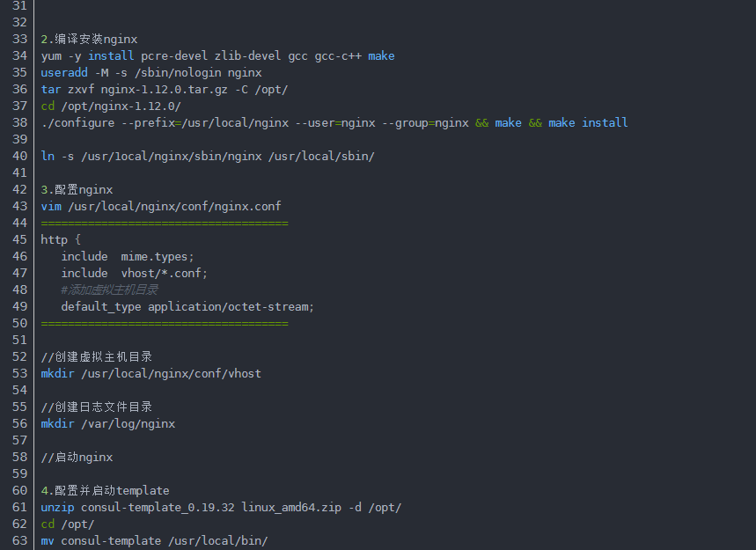Image resolution: width=756 pixels, height=550 pixels.
Task: Click the ./configure --prefix text
Action: click(x=108, y=123)
